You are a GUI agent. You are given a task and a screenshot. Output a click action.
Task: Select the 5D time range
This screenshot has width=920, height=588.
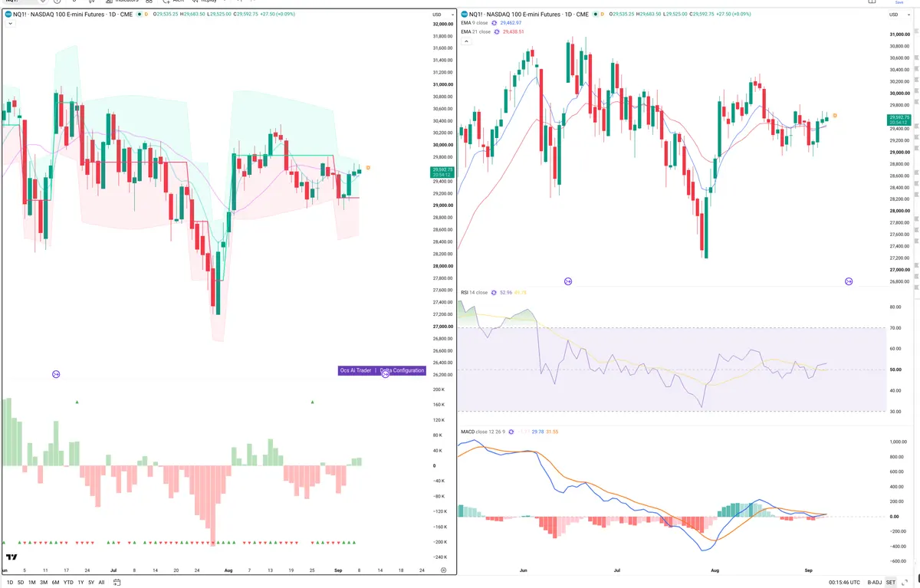(21, 582)
